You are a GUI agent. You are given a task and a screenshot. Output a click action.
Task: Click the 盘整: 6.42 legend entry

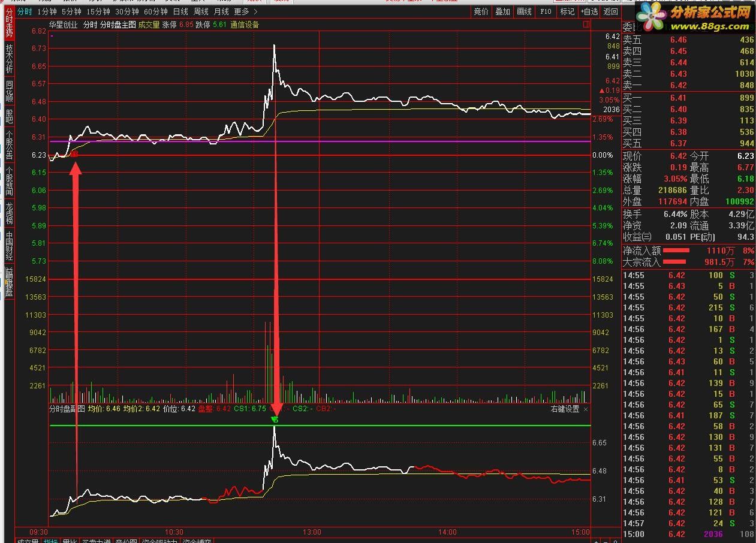pos(215,409)
